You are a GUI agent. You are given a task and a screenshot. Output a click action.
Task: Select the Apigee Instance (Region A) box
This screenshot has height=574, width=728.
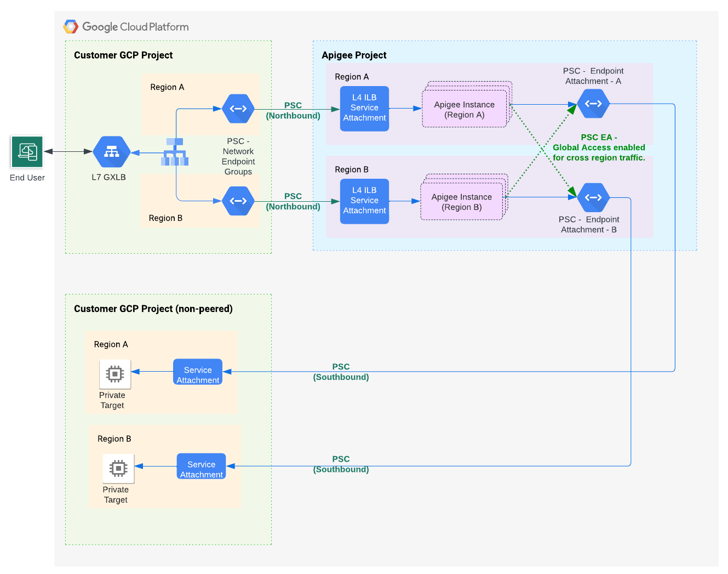(464, 110)
